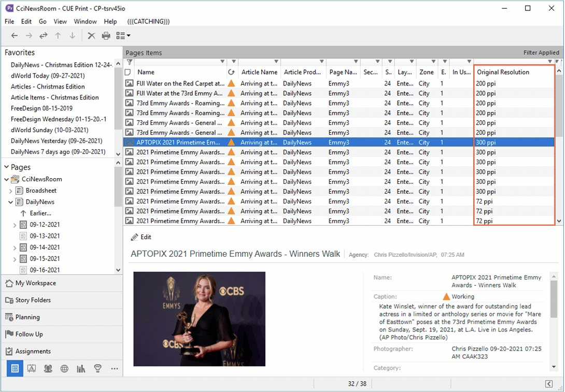The image size is (565, 392).
Task: Expand the 09-12-2021 date node
Action: (x=15, y=225)
